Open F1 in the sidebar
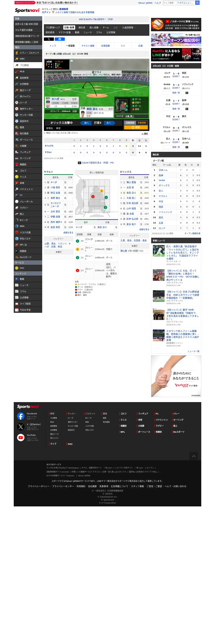 [x=28, y=195]
